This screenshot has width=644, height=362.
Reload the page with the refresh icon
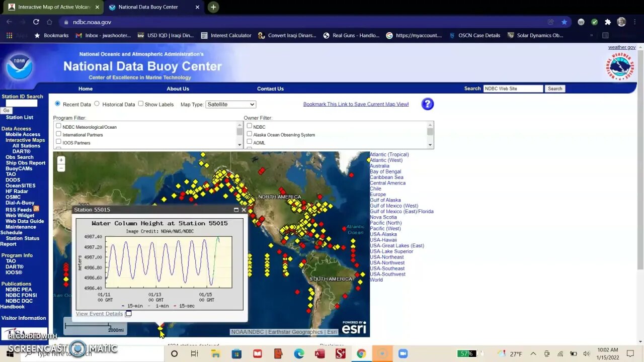pyautogui.click(x=36, y=22)
